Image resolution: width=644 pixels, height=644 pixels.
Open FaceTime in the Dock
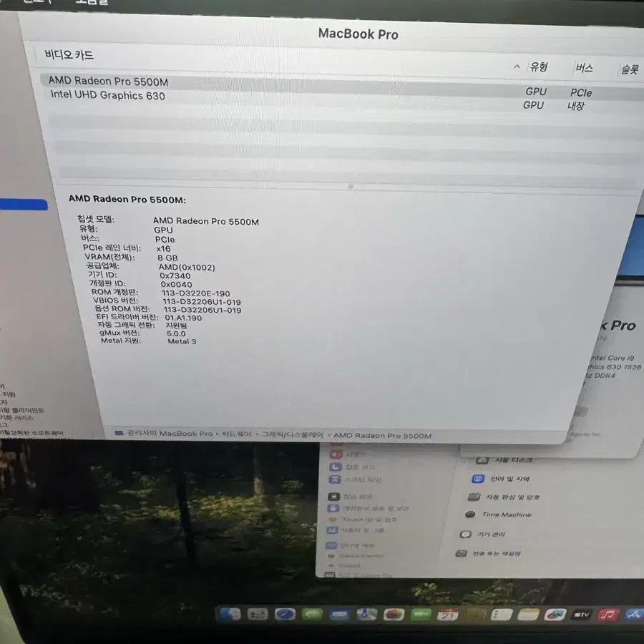click(x=421, y=615)
